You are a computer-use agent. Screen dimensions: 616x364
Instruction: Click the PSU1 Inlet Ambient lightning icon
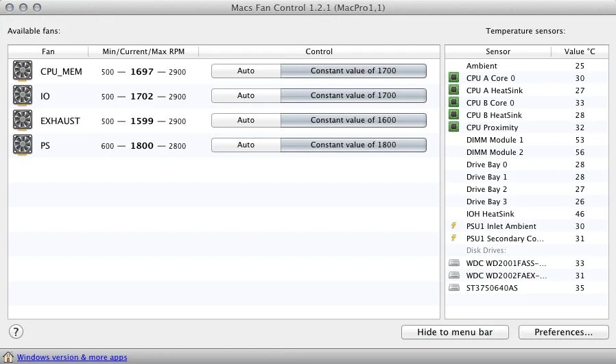pyautogui.click(x=453, y=226)
